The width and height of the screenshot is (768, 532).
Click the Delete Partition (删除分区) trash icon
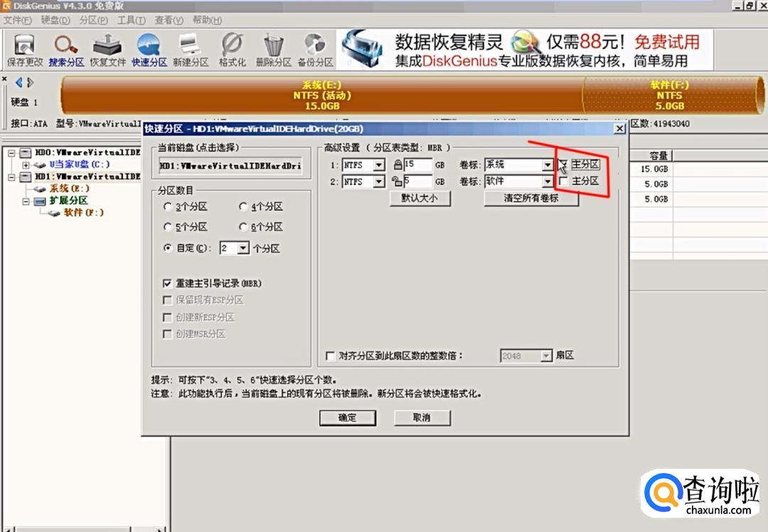tap(274, 50)
